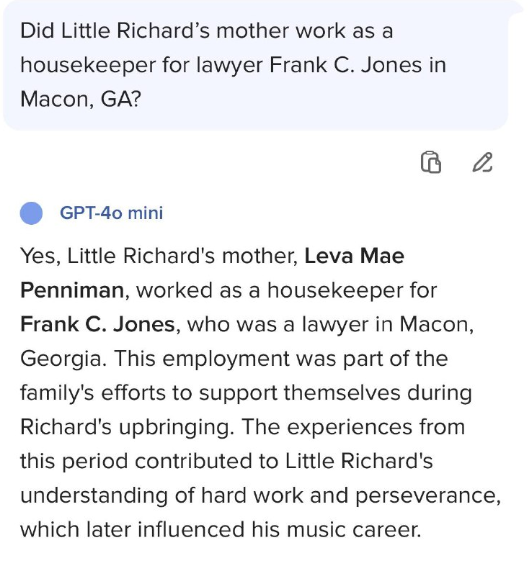The width and height of the screenshot is (528, 563).
Task: Click the word Georgia in the response
Action: coord(61,359)
